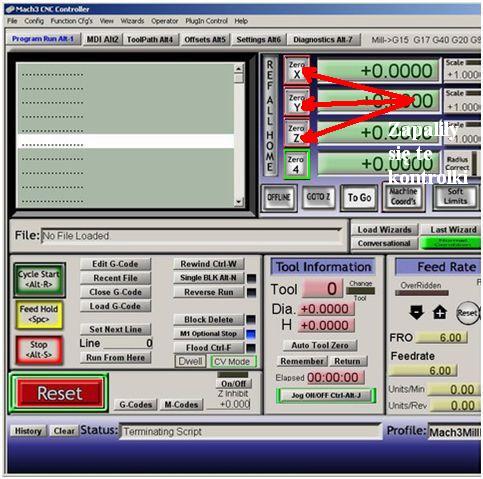483x479 pixels.
Task: Click Run From Here
Action: click(115, 358)
